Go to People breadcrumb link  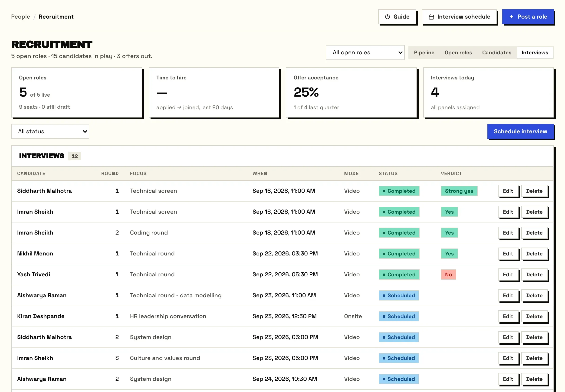click(x=21, y=17)
